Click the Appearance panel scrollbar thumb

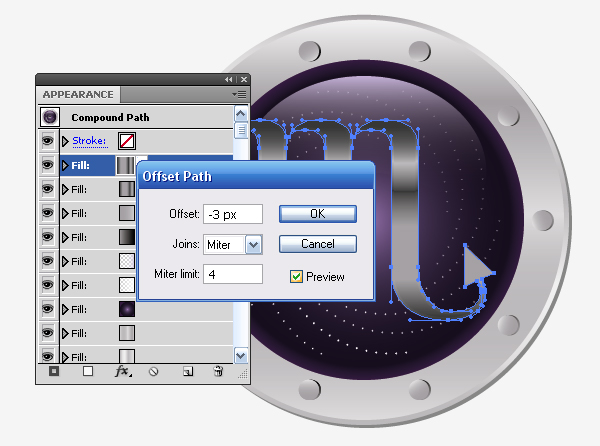coord(241,130)
